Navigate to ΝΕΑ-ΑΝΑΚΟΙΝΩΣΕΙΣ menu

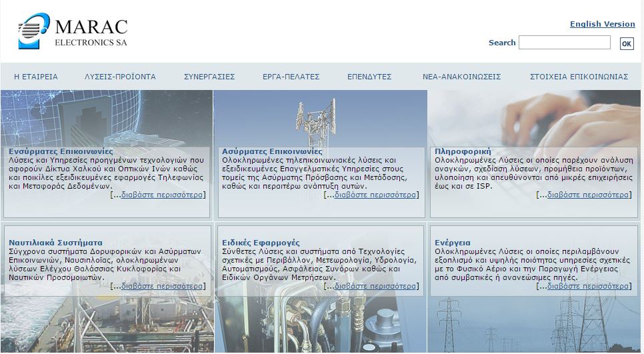[x=461, y=77]
